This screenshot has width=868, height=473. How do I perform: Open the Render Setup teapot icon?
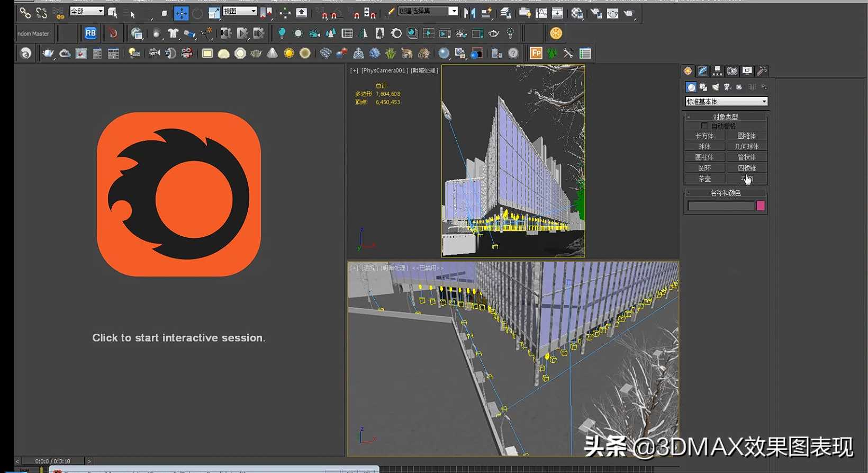pyautogui.click(x=596, y=13)
